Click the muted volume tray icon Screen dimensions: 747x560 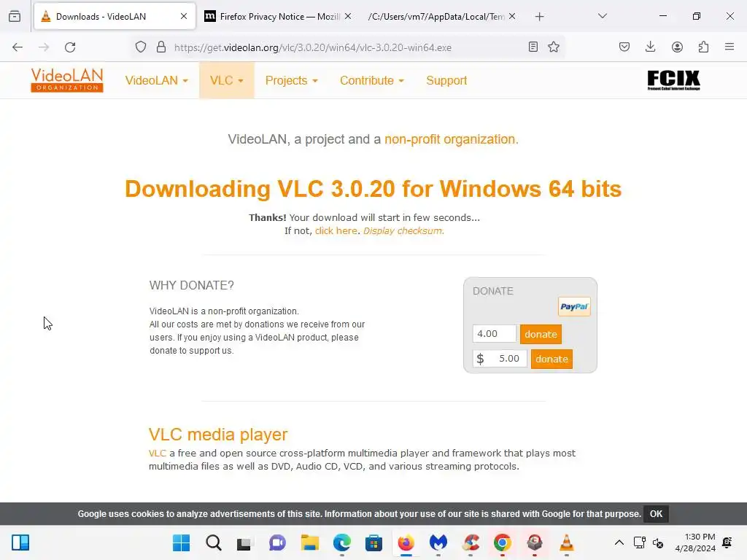658,542
